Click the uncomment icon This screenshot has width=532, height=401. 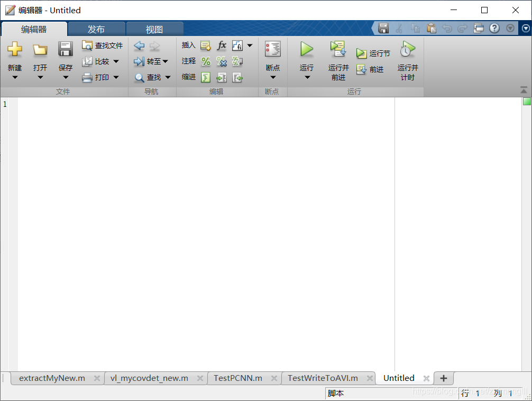[x=222, y=61]
